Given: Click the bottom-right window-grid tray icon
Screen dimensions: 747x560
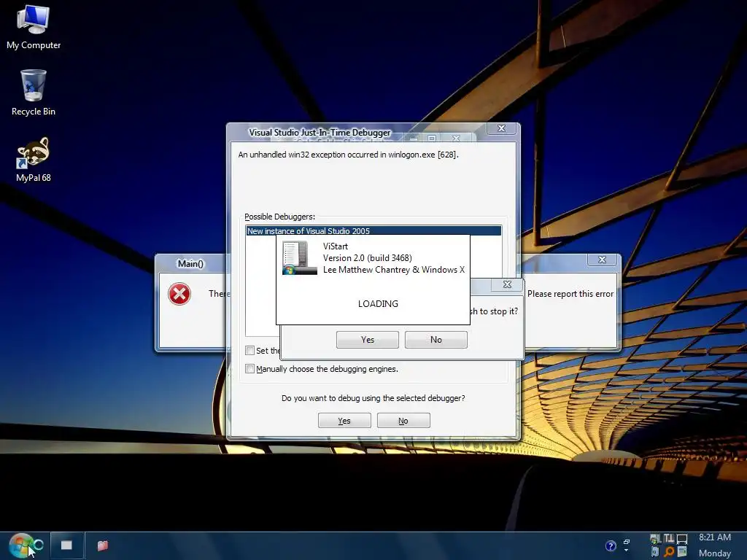Looking at the screenshot, I should pos(682,551).
